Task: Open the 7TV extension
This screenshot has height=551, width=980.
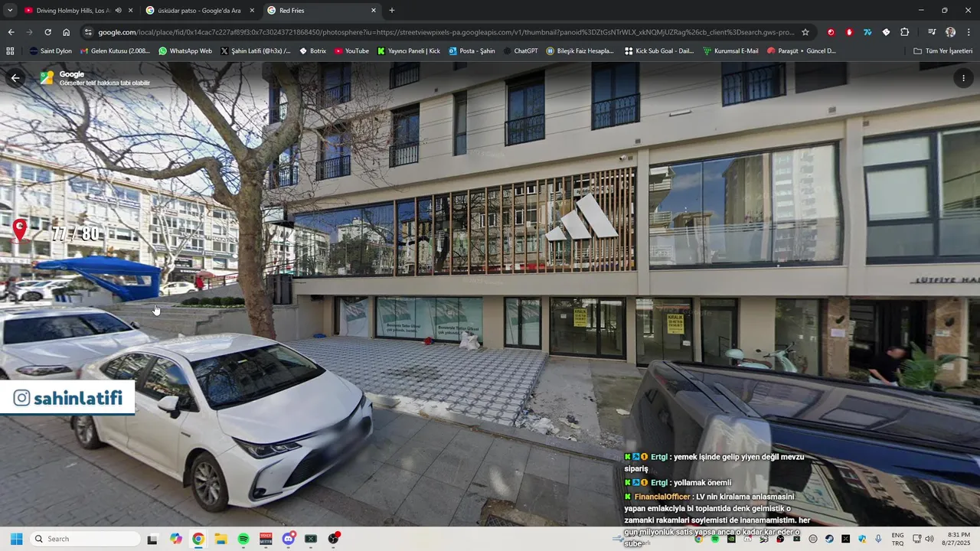Action: tap(867, 32)
